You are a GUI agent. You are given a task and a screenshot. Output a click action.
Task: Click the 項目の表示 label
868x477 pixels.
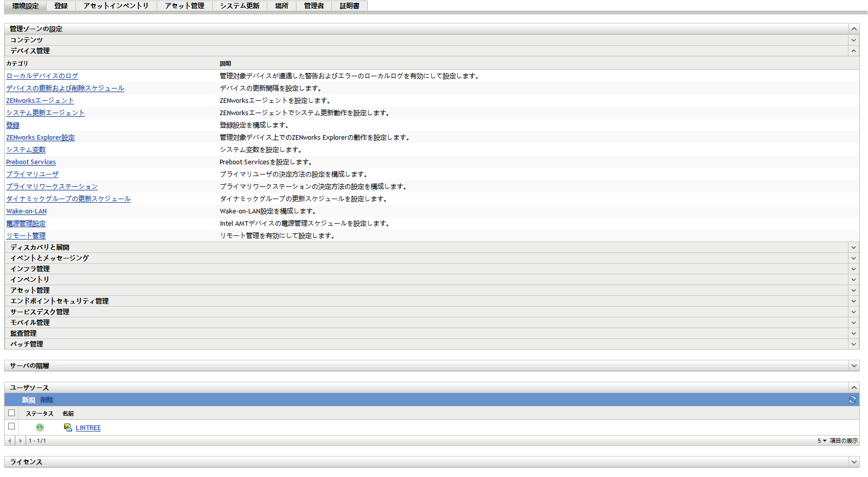tap(843, 441)
